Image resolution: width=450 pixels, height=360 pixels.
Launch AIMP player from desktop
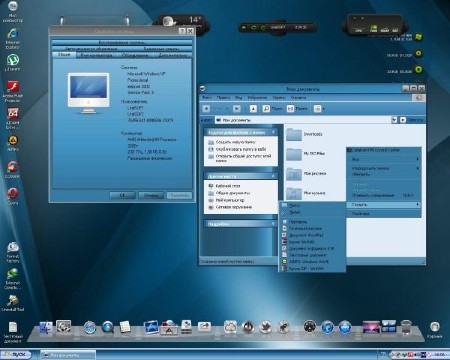point(13,143)
